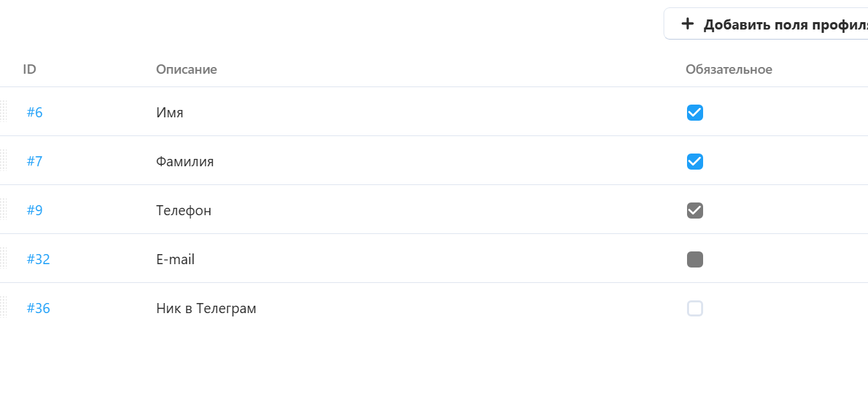Click the drag handle for Ник в Телеграм row
This screenshot has height=413, width=868.
[3, 308]
